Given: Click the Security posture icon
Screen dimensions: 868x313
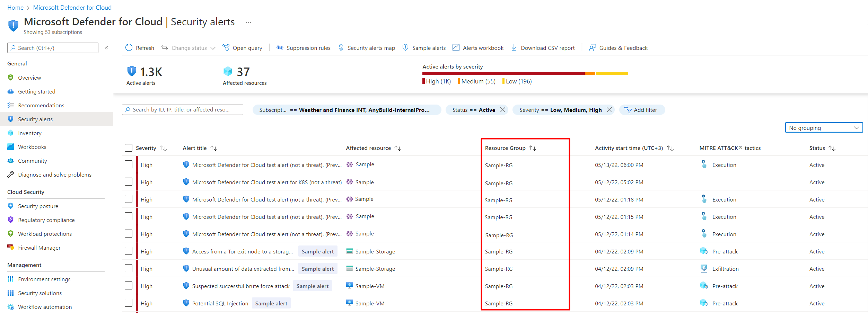Looking at the screenshot, I should (11, 206).
